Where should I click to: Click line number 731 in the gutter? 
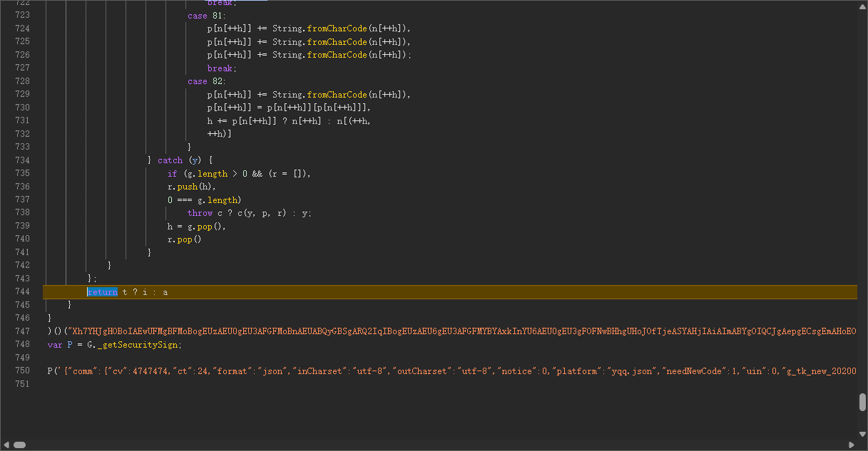(x=22, y=120)
